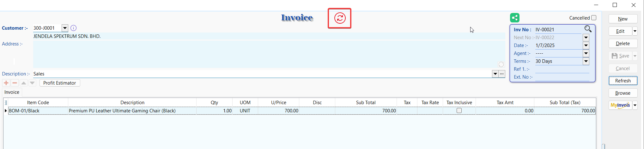The width and height of the screenshot is (644, 149).
Task: Select the Invoice tab
Action: tap(12, 92)
